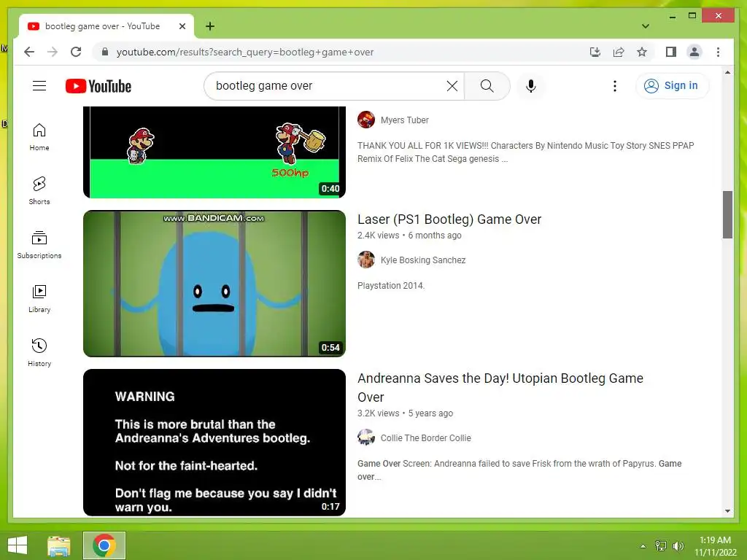Open Laser (PS1 Bootleg) Game Over title
Image resolution: width=747 pixels, height=560 pixels.
point(449,219)
